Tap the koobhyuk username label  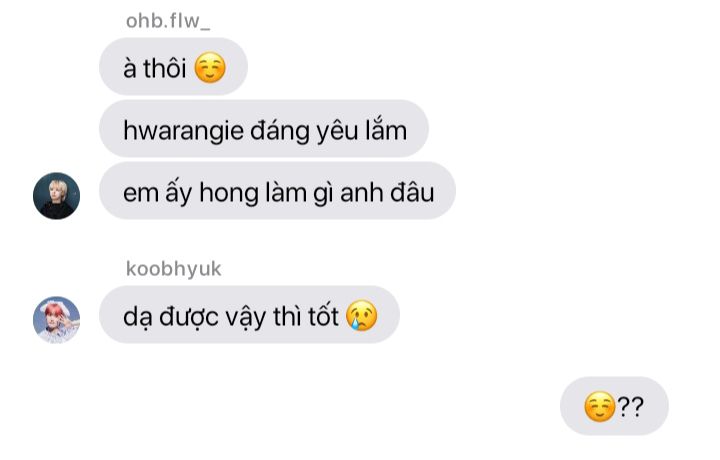pyautogui.click(x=174, y=269)
